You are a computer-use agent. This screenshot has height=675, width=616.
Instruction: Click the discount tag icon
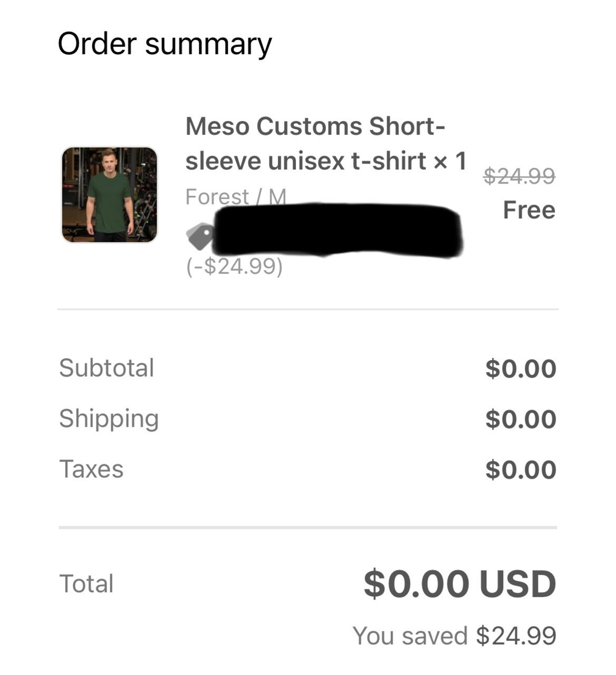[200, 236]
